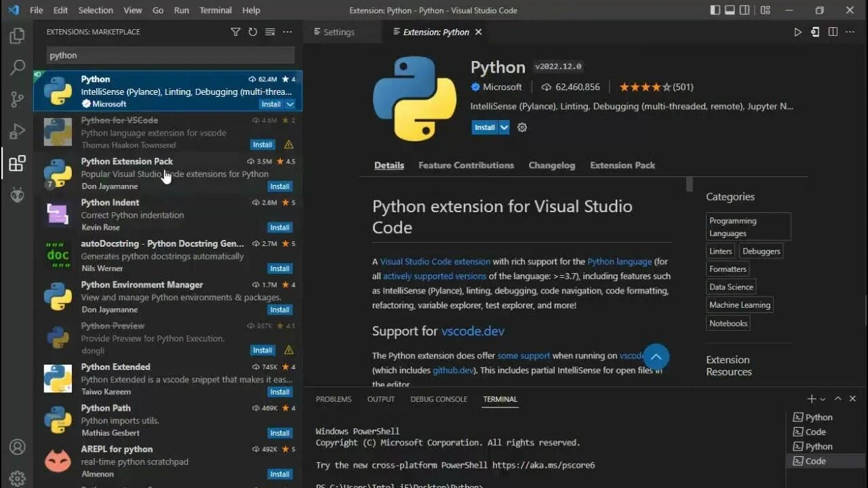The width and height of the screenshot is (868, 488).
Task: Open the extension manage gear beside Install
Action: (522, 127)
